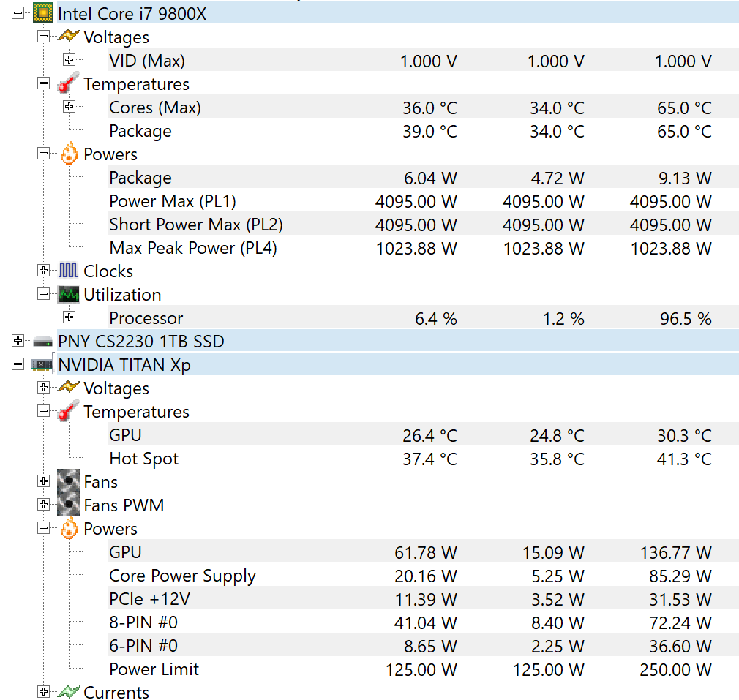Click the Clocks waveform icon

68,271
